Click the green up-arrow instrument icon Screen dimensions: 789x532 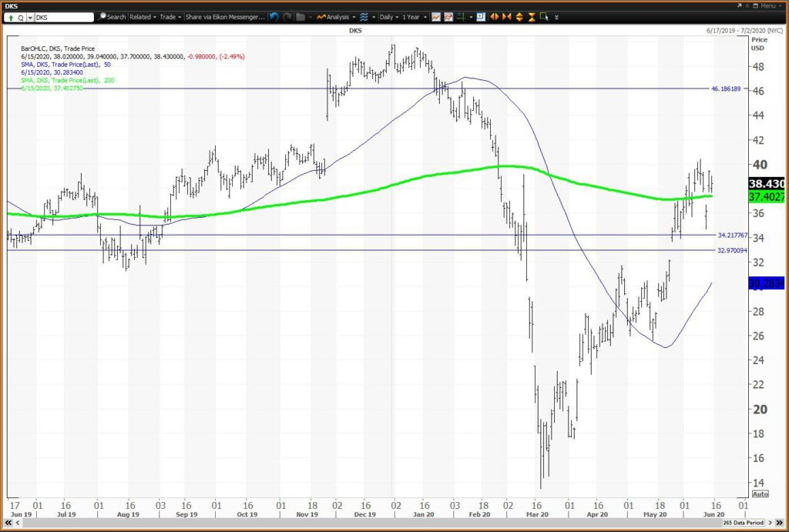(11, 18)
